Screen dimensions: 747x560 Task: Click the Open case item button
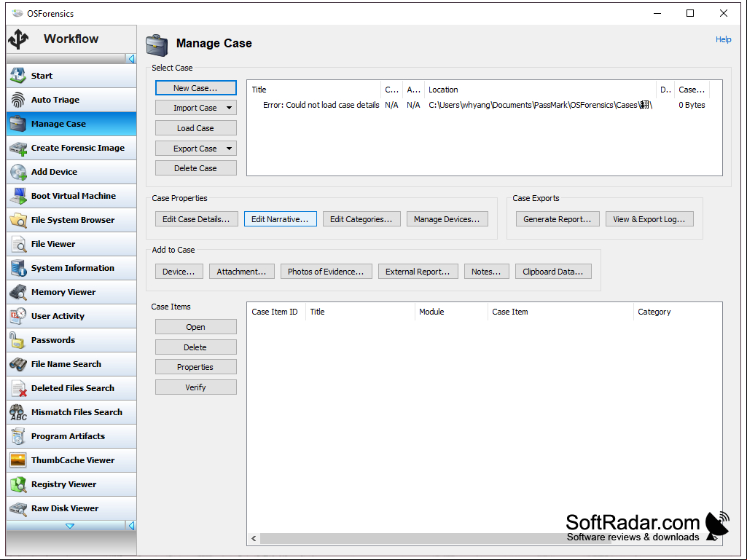coord(195,327)
